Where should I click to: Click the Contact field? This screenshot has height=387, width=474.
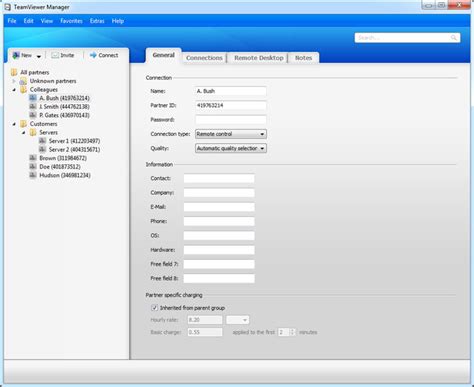click(x=219, y=179)
